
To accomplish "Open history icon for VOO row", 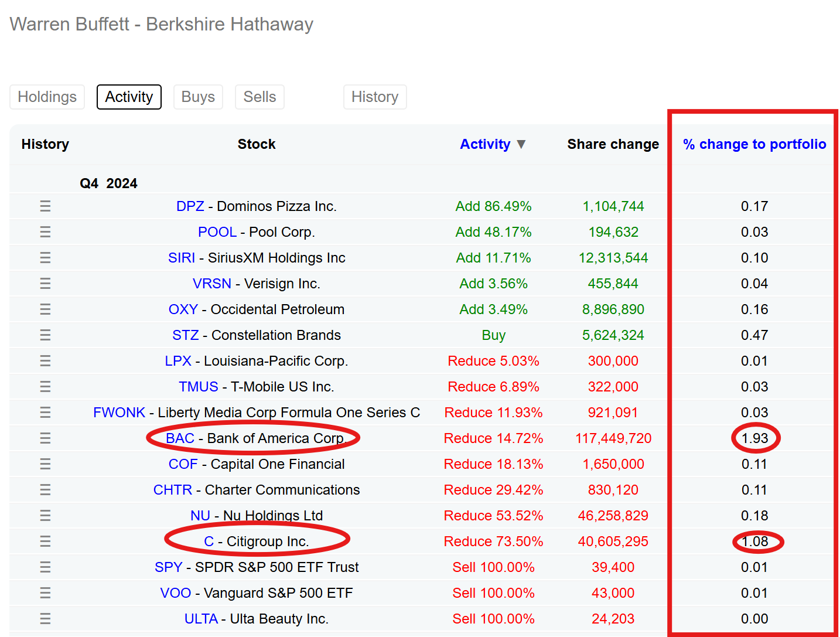I will [x=45, y=593].
